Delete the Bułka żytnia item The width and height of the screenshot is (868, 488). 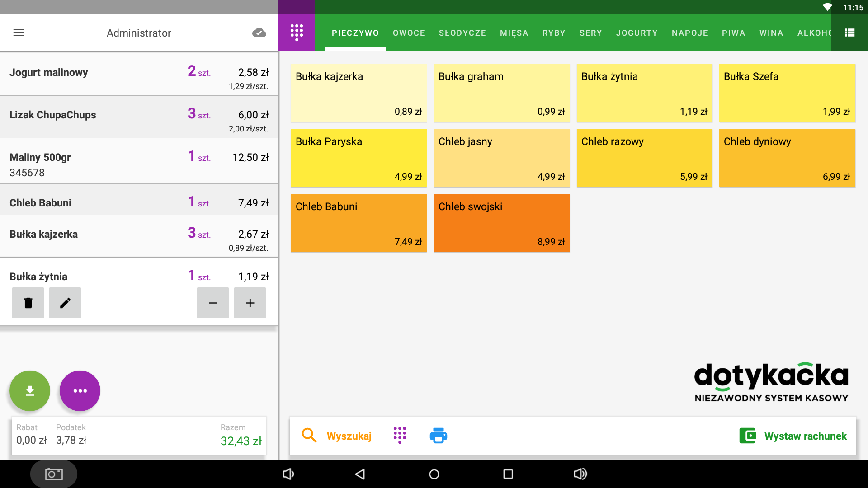(28, 303)
